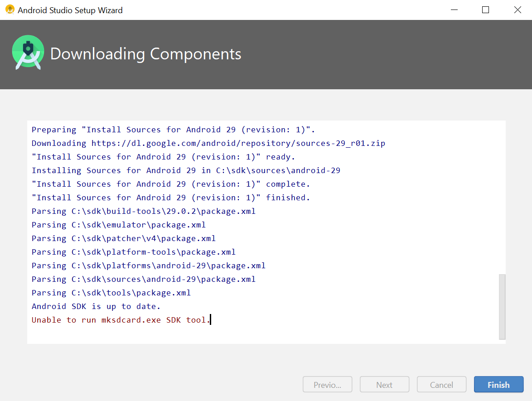Click the 'Android SDK is up to date' line
532x401 pixels.
96,306
